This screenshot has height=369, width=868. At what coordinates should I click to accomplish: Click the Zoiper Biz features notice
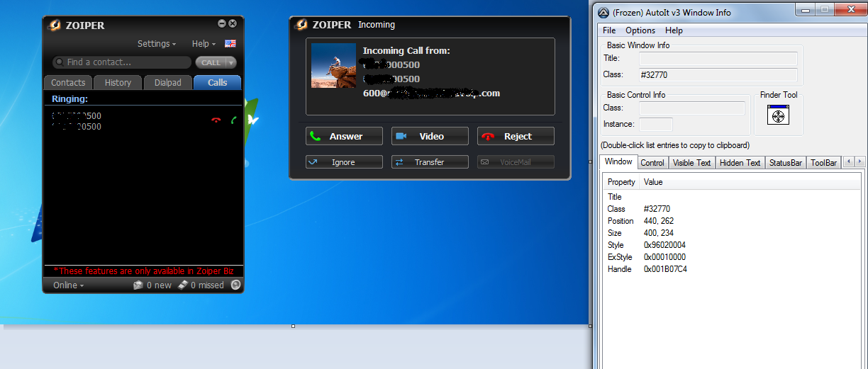tap(143, 271)
